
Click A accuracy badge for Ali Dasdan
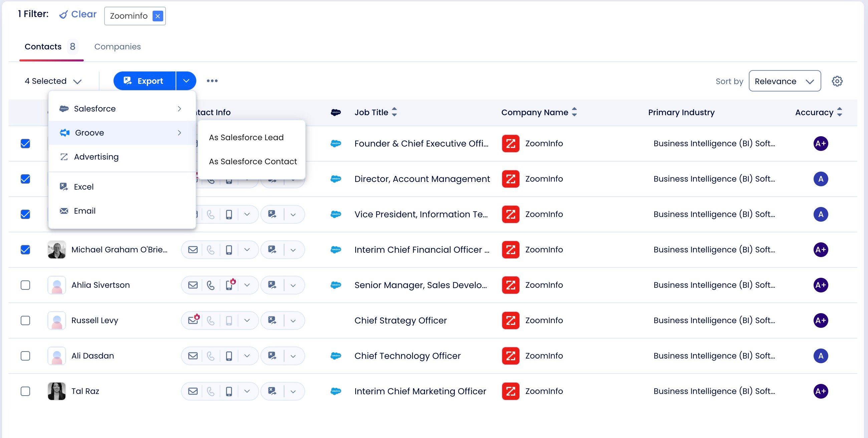[821, 356]
